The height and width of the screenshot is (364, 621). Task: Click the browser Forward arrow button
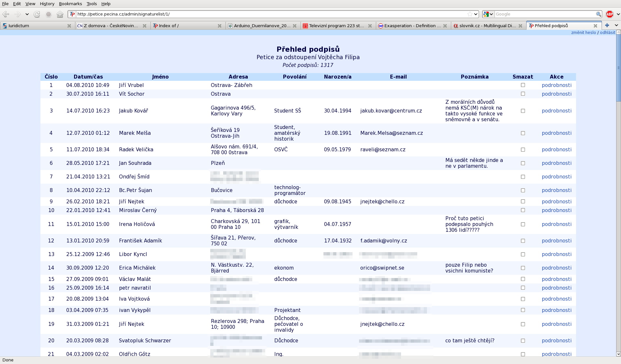click(18, 14)
